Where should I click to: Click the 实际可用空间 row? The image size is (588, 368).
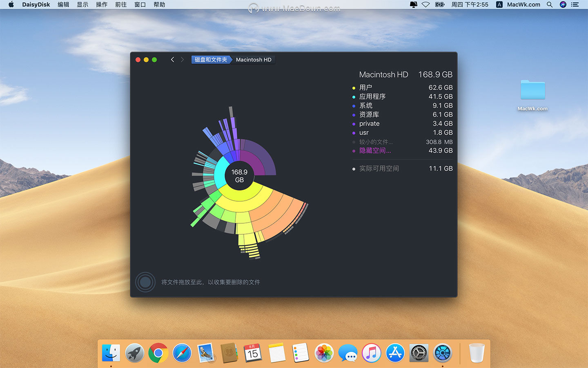point(402,168)
